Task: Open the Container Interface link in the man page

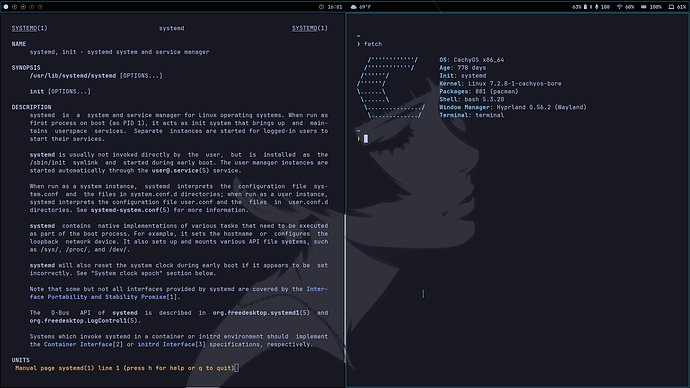Action: click(x=78, y=344)
